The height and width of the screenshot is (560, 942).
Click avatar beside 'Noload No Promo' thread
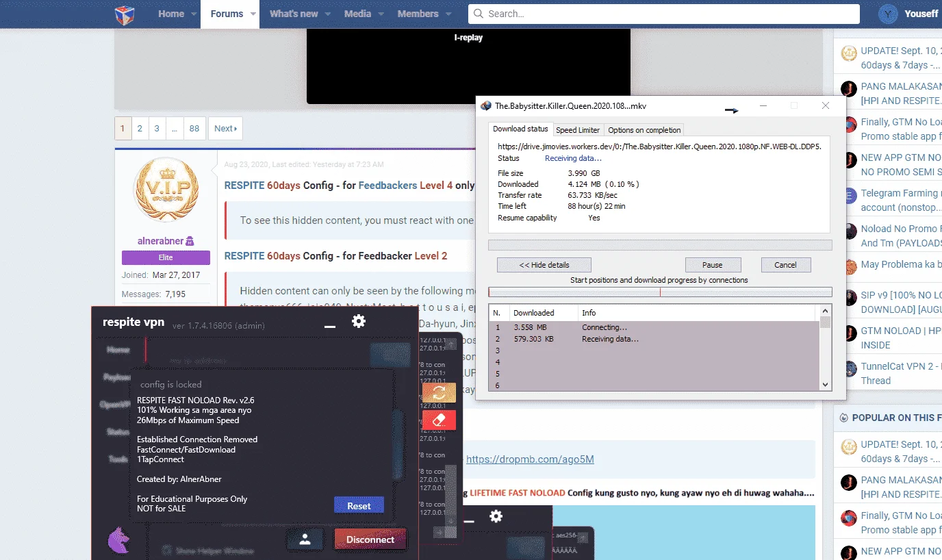pos(849,231)
